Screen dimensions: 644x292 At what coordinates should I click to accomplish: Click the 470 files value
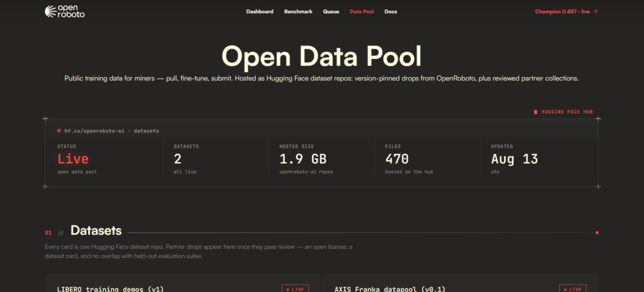[397, 159]
